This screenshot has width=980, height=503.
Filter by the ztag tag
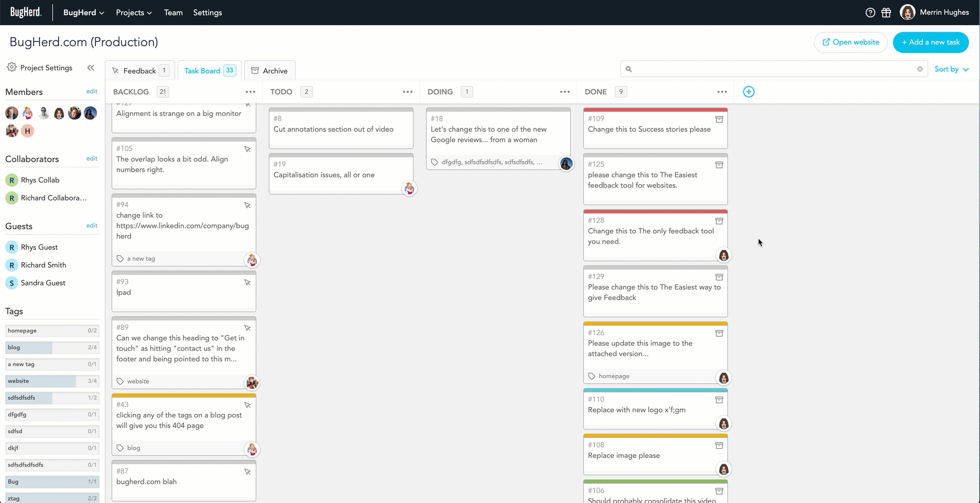point(52,498)
